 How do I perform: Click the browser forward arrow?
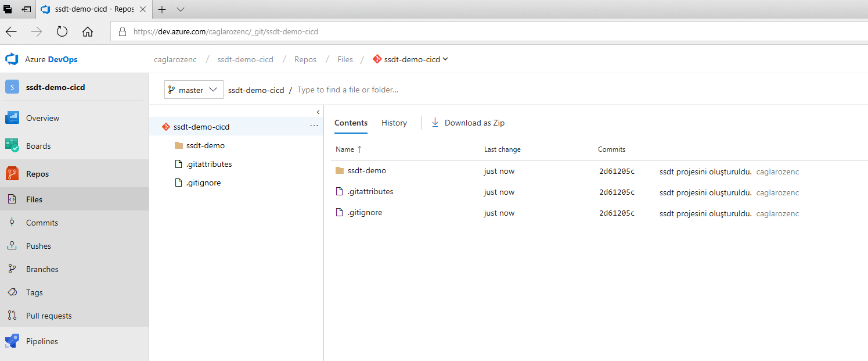coord(37,32)
